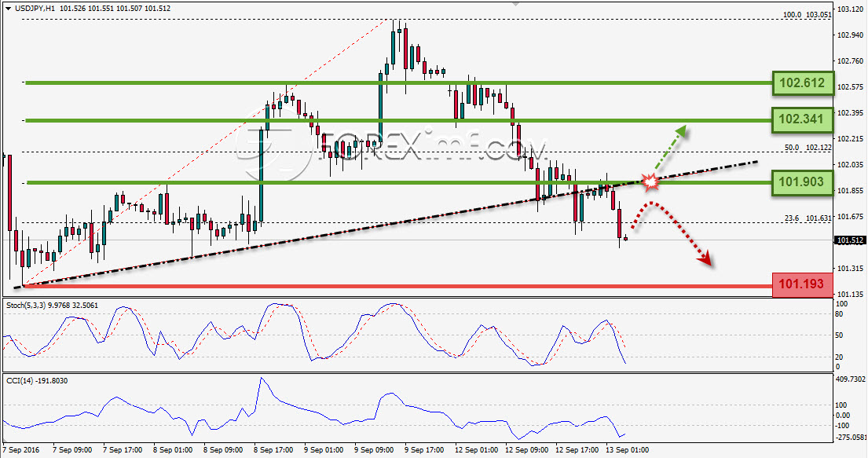Viewport: 868px width, 458px height.
Task: Click the 7 Sep 2016 date label
Action: [21, 450]
